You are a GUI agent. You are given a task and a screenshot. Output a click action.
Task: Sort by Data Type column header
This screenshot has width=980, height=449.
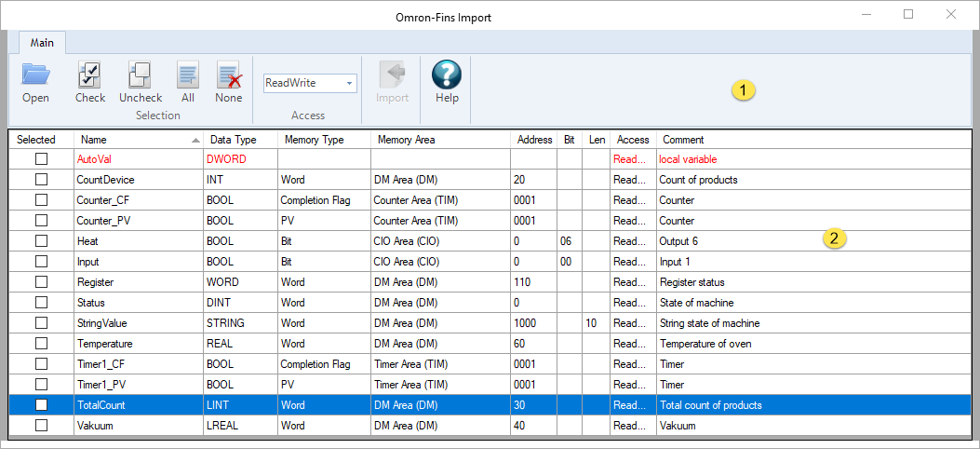point(240,140)
